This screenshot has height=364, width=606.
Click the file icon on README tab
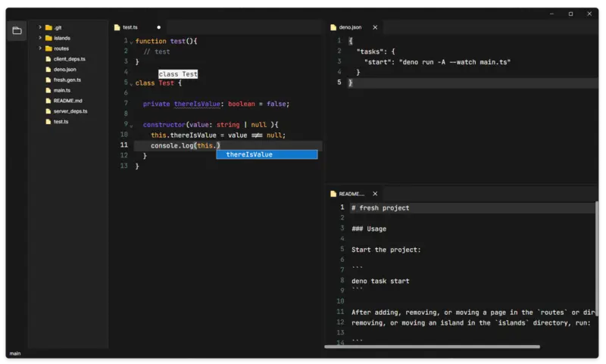[333, 194]
